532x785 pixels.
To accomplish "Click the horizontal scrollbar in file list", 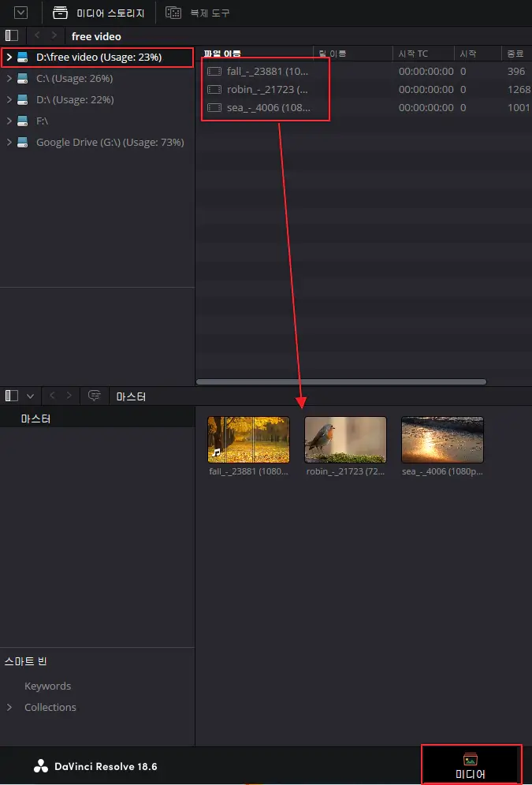I will coord(341,381).
